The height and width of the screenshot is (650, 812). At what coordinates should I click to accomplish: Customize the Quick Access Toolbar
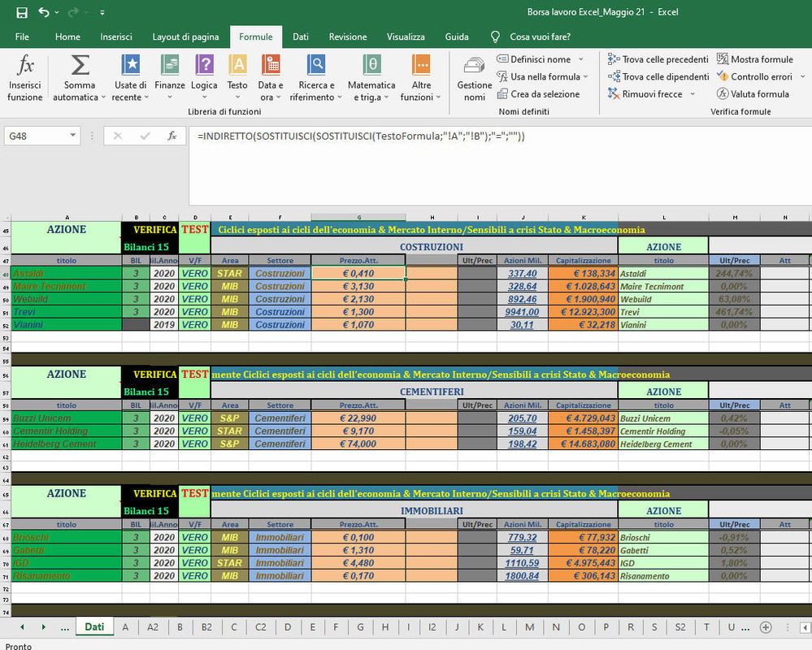[102, 12]
